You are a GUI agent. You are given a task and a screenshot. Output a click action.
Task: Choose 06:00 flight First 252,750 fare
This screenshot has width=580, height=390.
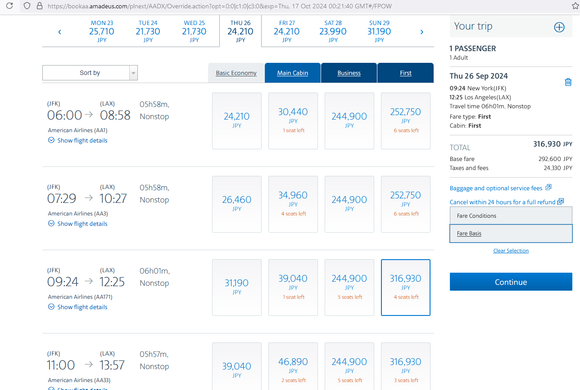[x=406, y=121]
